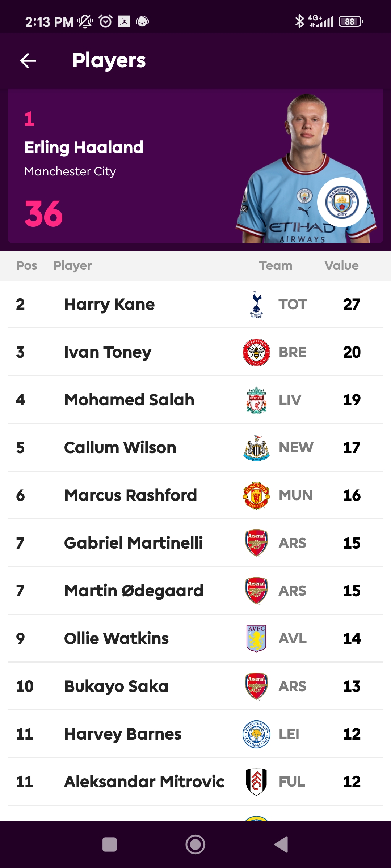The width and height of the screenshot is (391, 868).
Task: Tap the Tottenham club crest
Action: 256,305
